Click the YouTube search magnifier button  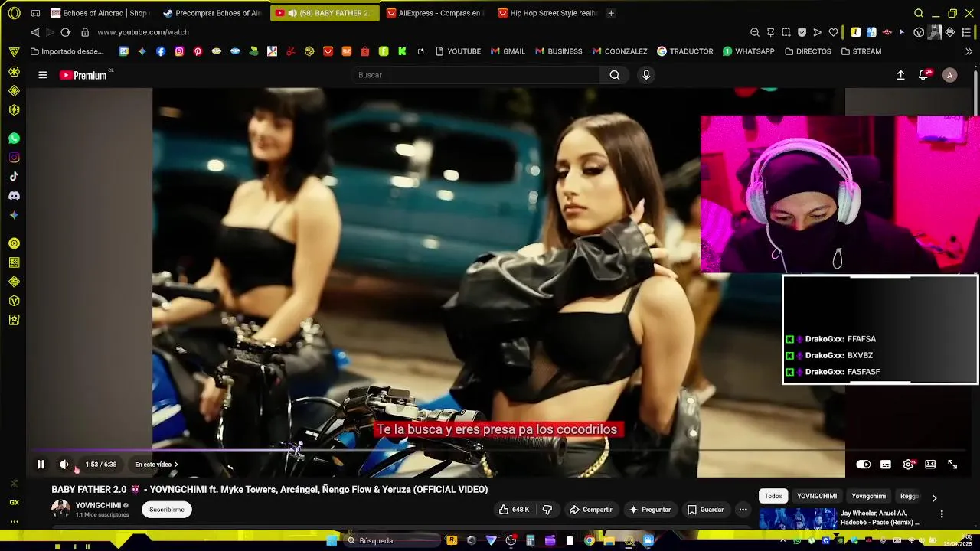[615, 75]
